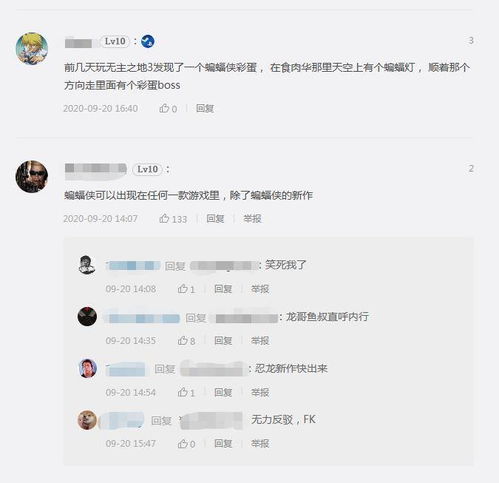499x483 pixels.
Task: Reply to the 2020-09-20 14:07 comment
Action: [215, 219]
